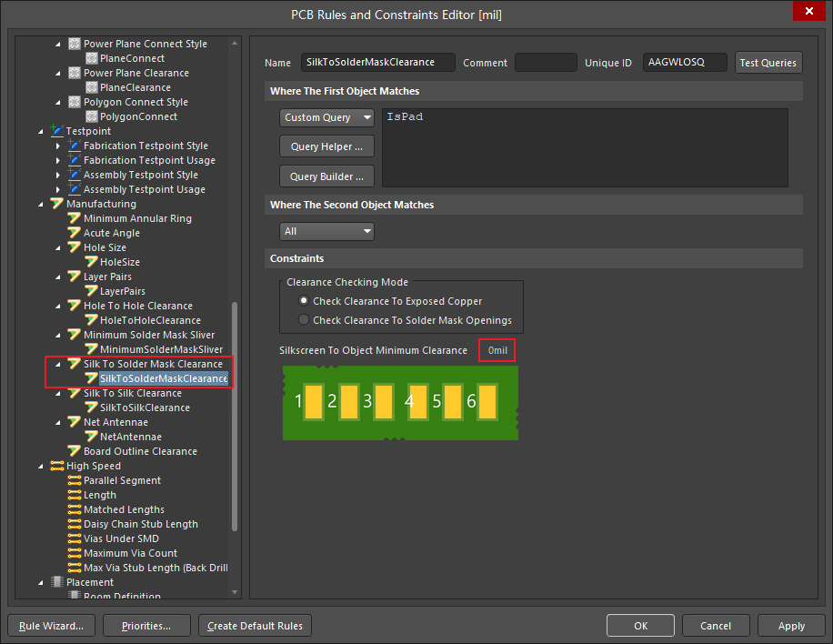Open the second object matches All dropdown
This screenshot has width=833, height=644.
tap(326, 231)
